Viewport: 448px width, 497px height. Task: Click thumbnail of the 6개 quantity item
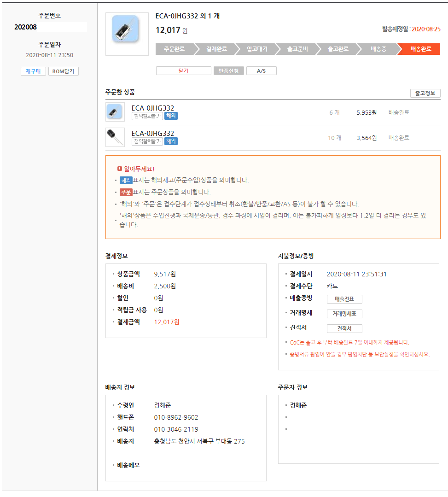coord(115,112)
